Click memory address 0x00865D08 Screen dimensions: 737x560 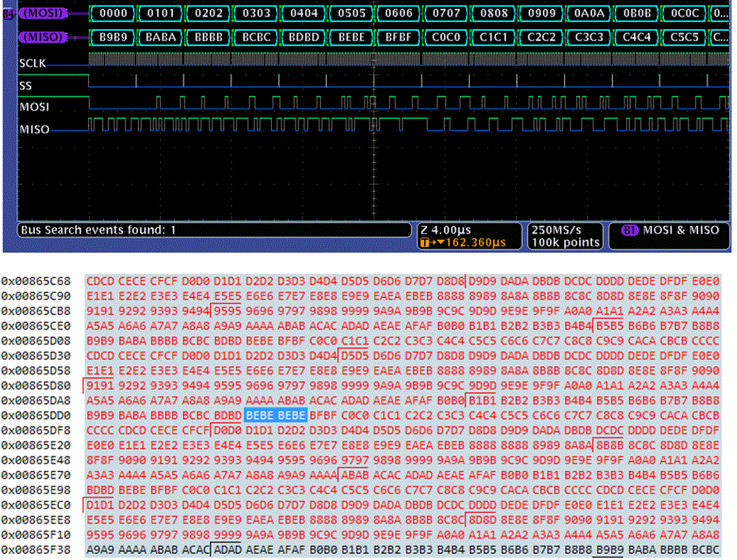click(36, 341)
